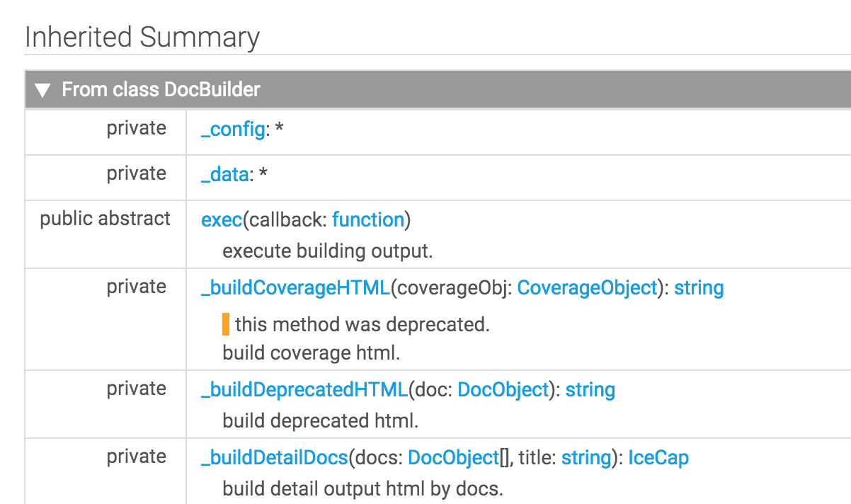
Task: Open the _buildCoverageHTML method link
Action: tap(295, 288)
